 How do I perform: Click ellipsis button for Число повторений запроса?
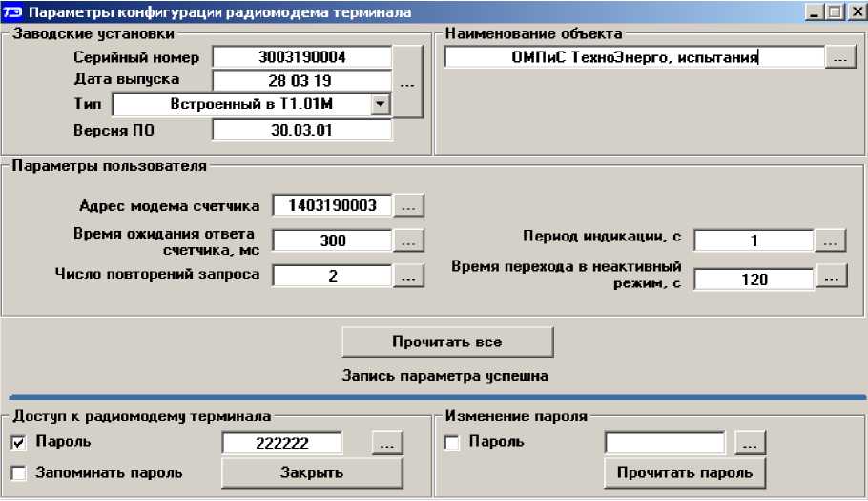[x=409, y=276]
